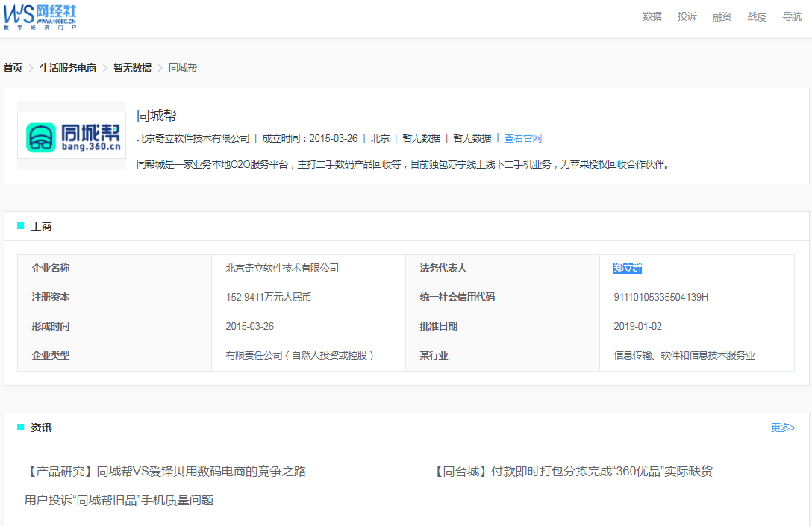812x526 pixels.
Task: Click the 企业类型 label cell
Action: [114, 355]
